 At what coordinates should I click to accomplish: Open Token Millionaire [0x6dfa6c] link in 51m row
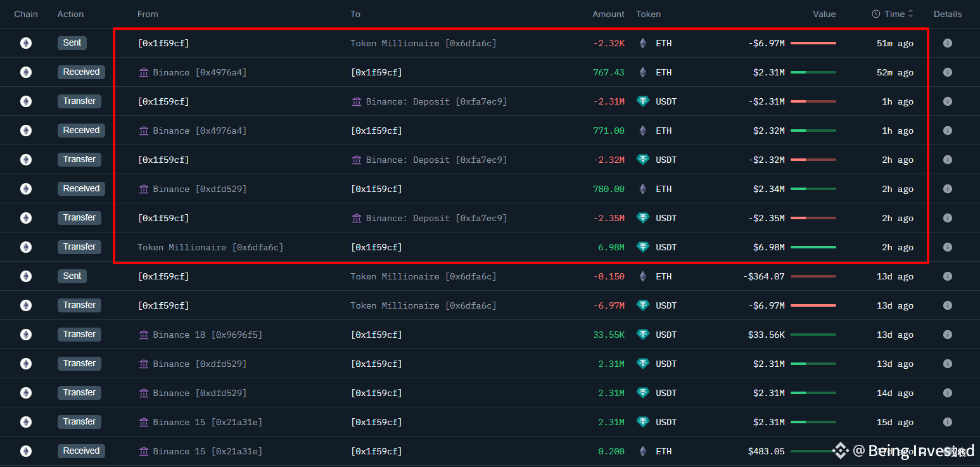coord(423,43)
